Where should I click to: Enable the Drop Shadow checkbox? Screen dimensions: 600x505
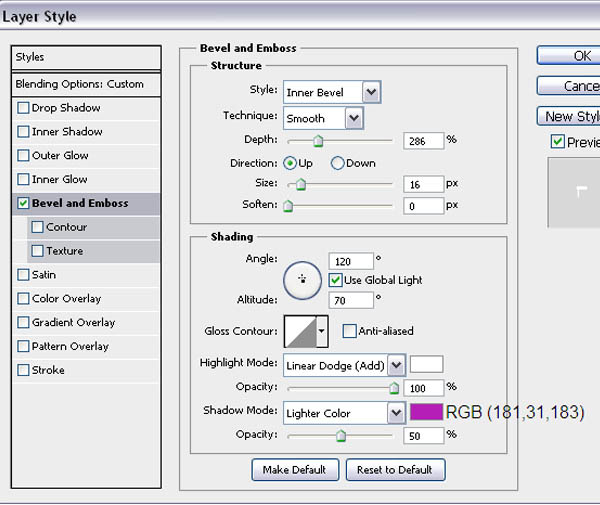[24, 108]
